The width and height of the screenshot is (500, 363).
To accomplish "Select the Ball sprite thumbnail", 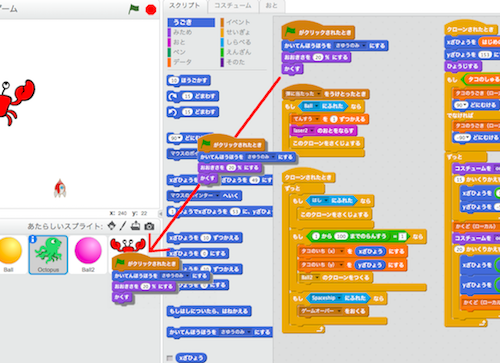I will [x=11, y=255].
